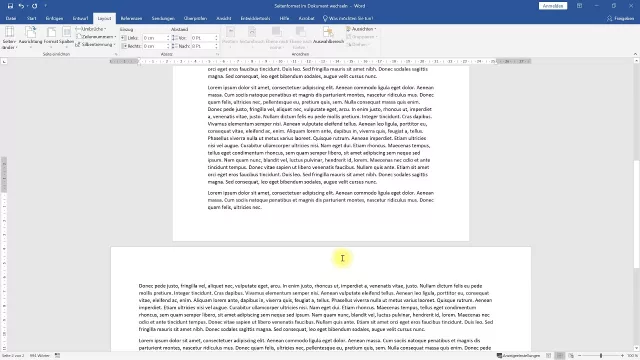Open the Seite einrichten dialog launcher
The height and width of the screenshot is (360, 640).
pyautogui.click(x=116, y=54)
